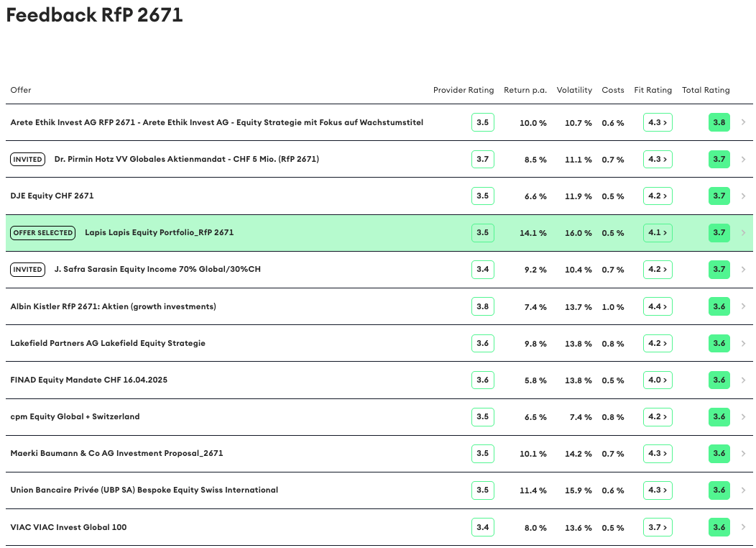Open the DJE Equity row arrow
The height and width of the screenshot is (548, 756).
tap(743, 196)
